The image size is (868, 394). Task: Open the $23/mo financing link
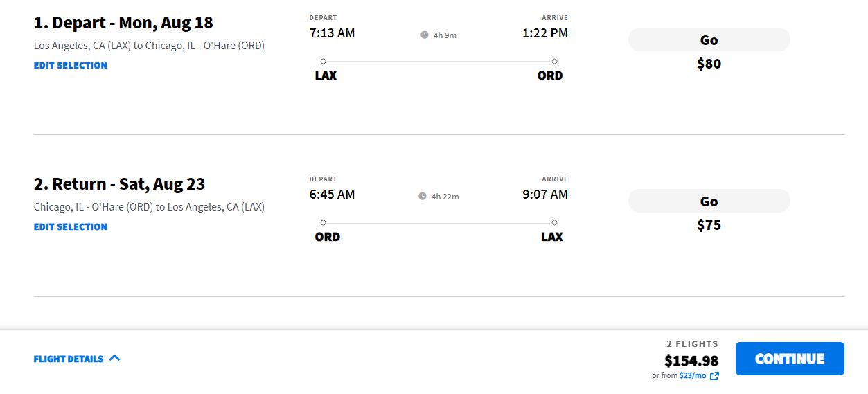coord(692,375)
